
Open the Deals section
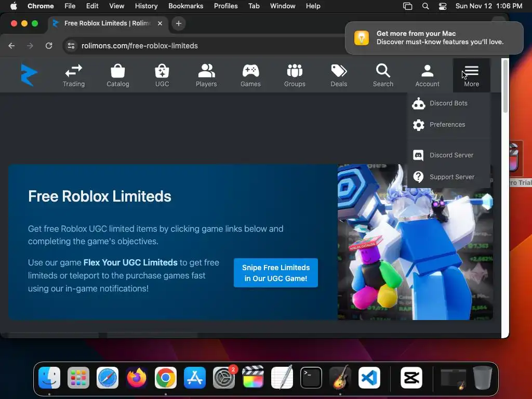(339, 75)
